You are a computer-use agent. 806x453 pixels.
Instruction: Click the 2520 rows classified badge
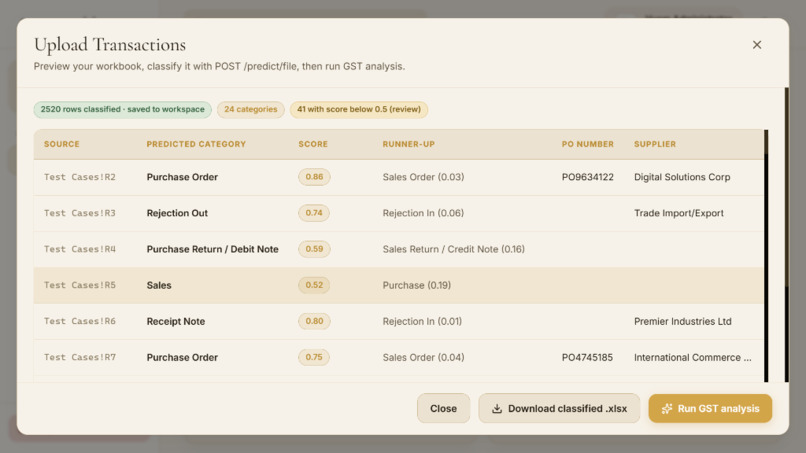[x=122, y=110]
